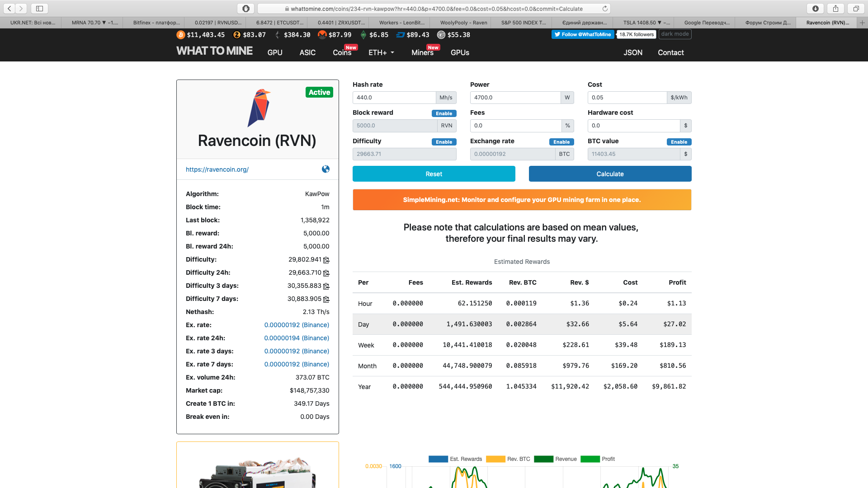Switch to the Google Переводчик tab
This screenshot has width=868, height=488.
[x=704, y=23]
